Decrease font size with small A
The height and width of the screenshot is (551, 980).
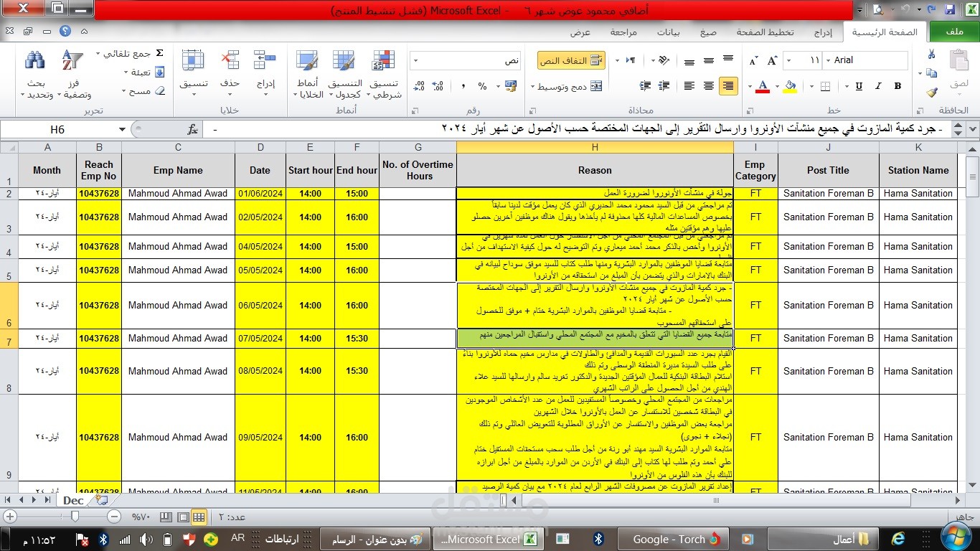(x=753, y=60)
